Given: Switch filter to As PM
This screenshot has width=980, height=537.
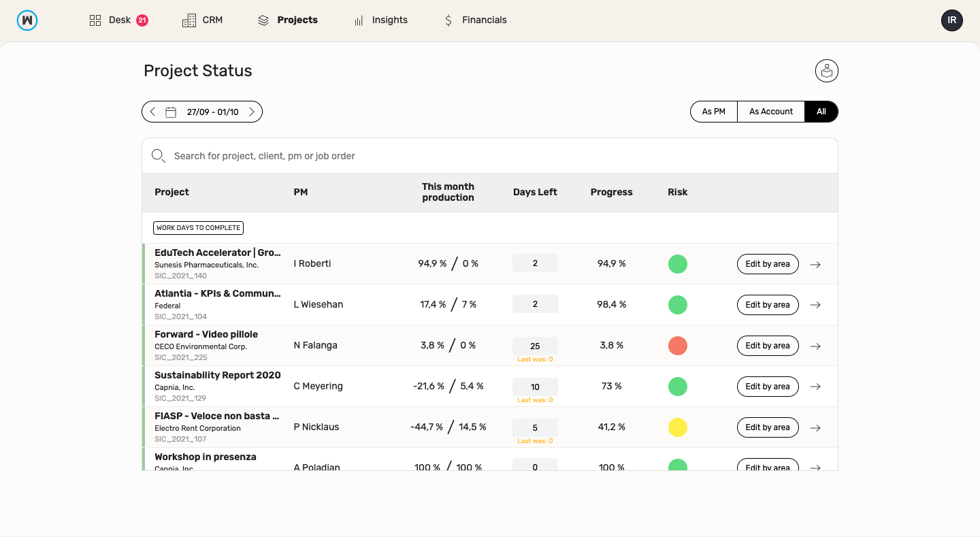Looking at the screenshot, I should click(713, 112).
